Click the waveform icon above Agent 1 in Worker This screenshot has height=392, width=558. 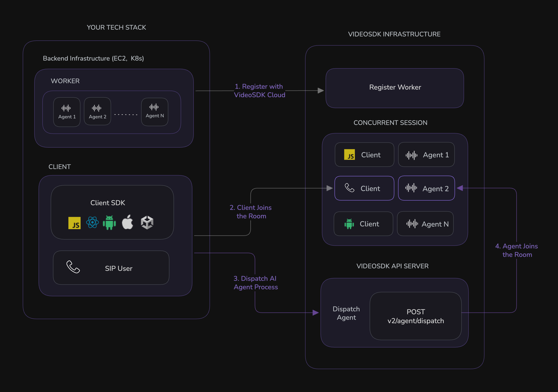66,108
